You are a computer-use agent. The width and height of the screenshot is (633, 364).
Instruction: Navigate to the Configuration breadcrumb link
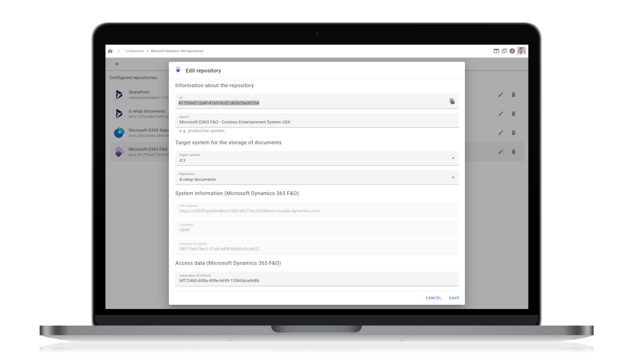point(135,51)
